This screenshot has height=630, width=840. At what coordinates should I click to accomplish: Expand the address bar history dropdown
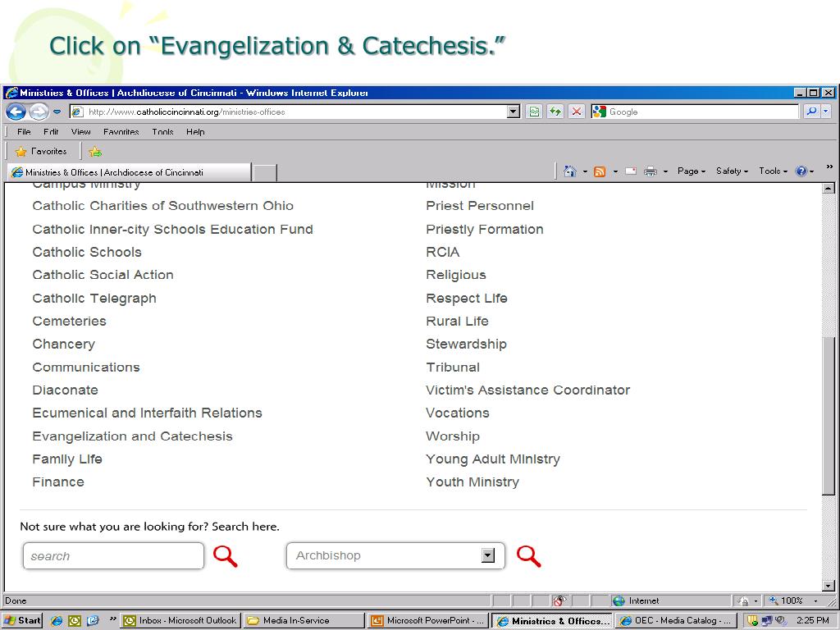tap(514, 112)
